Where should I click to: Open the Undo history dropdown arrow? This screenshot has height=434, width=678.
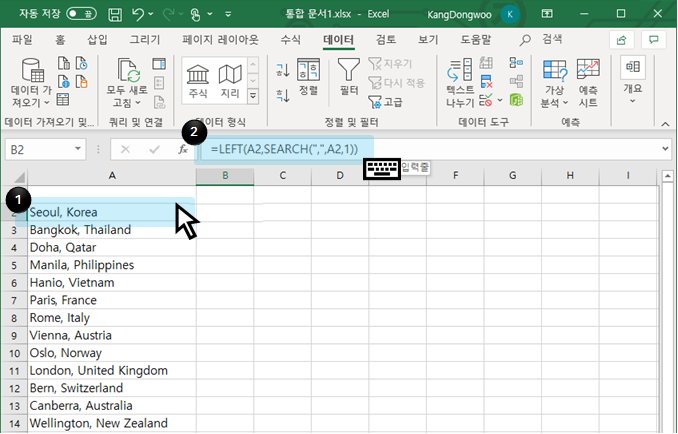[151, 14]
